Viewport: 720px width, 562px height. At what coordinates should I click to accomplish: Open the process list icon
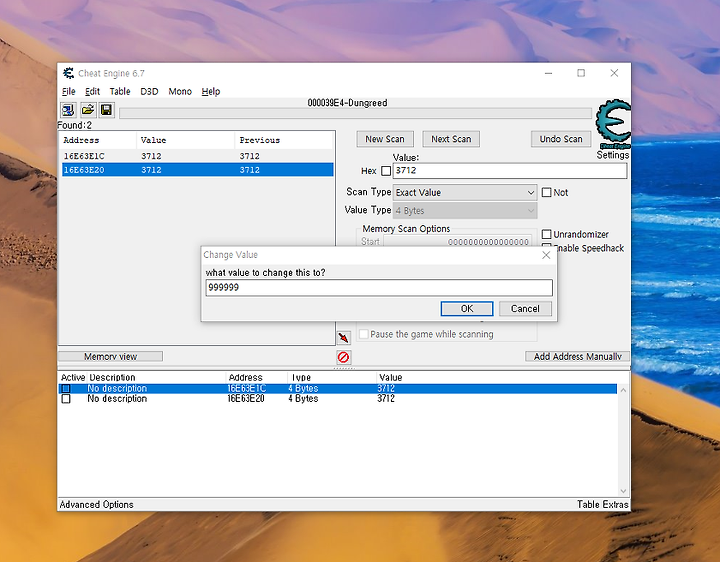tap(68, 110)
